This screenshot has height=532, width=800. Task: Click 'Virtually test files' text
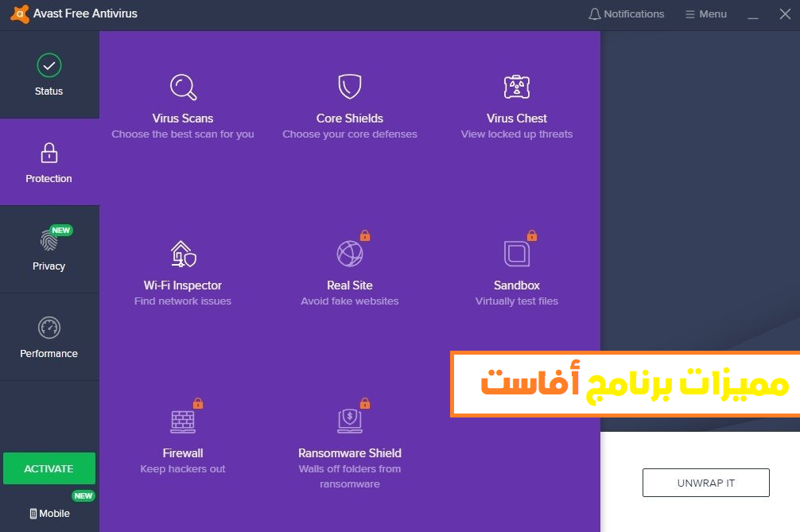click(517, 301)
